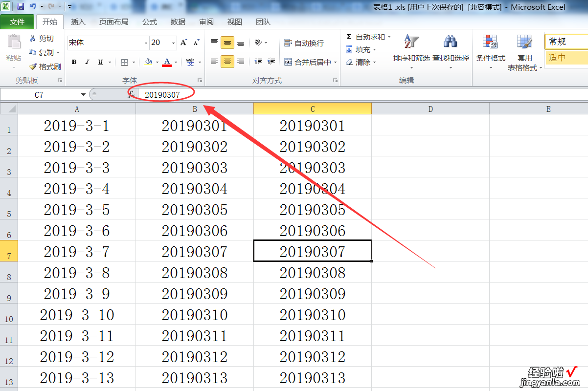Open 条件格式 conditional formatting
588x391 pixels.
(491, 52)
